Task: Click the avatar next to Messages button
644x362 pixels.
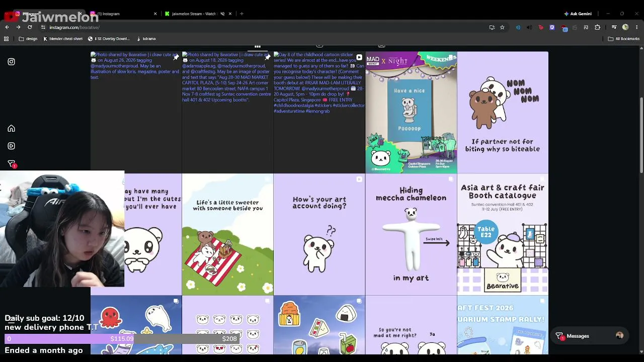Action: coord(619,336)
